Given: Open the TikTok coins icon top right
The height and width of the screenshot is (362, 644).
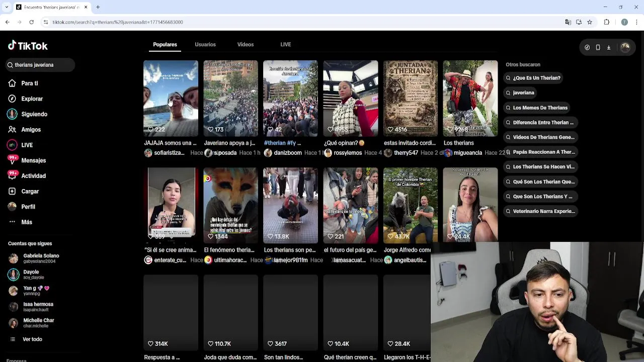Looking at the screenshot, I should [x=587, y=47].
